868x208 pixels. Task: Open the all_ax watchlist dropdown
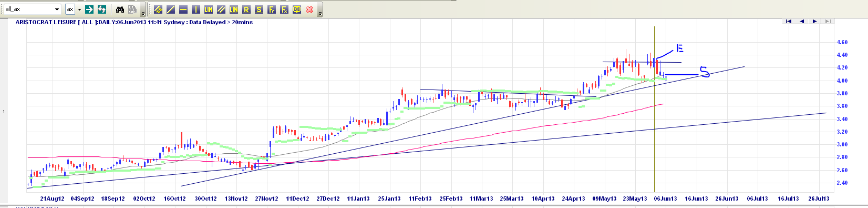[57, 9]
